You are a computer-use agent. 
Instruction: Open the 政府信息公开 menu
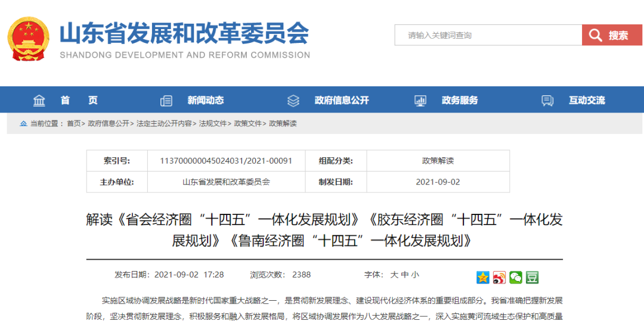342,100
